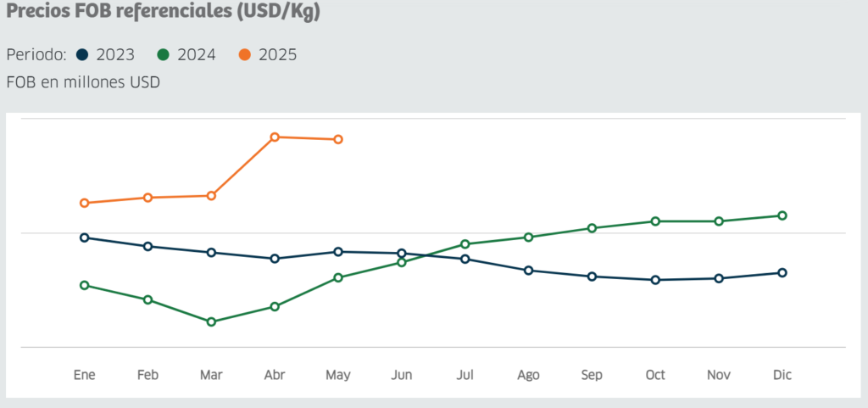Viewport: 868px width, 408px height.
Task: Select the orange 2025 data point for Abr
Action: pyautogui.click(x=275, y=137)
